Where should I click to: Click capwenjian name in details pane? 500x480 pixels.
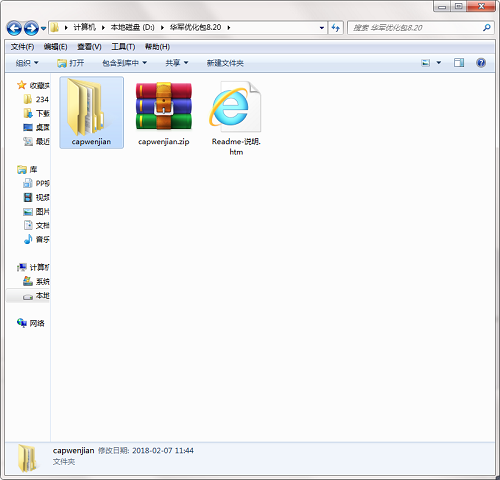tap(73, 451)
